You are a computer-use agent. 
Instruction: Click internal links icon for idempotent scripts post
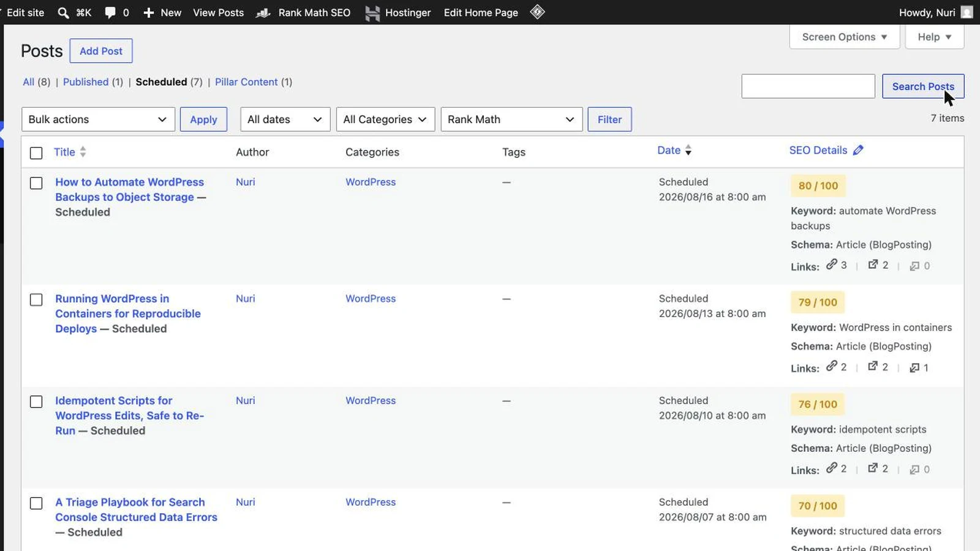click(x=831, y=468)
